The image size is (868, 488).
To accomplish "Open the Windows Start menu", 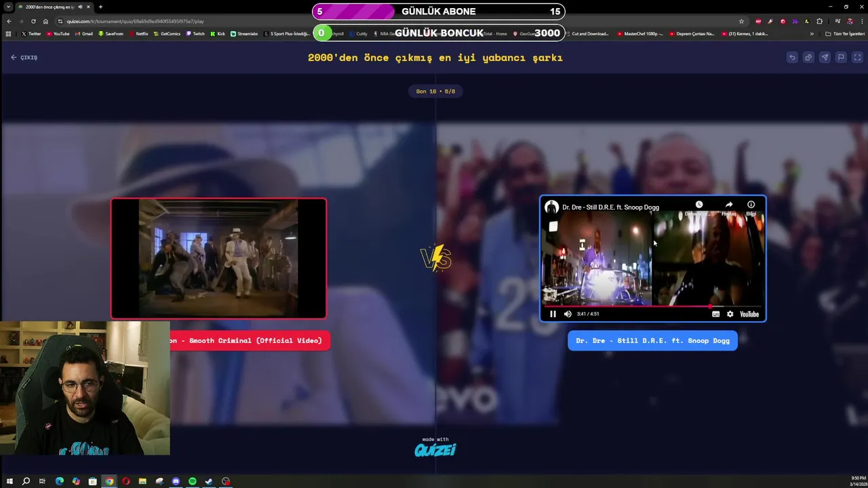I will coord(9,481).
